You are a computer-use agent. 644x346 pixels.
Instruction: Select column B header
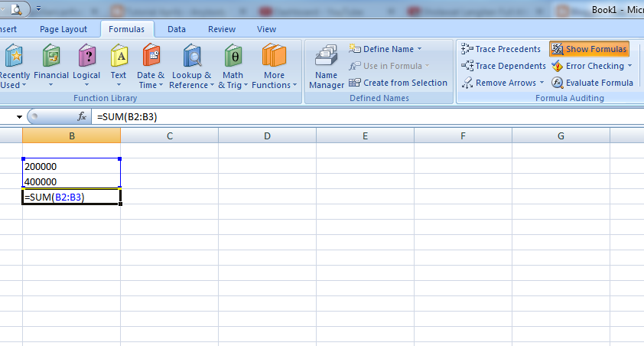pyautogui.click(x=71, y=135)
